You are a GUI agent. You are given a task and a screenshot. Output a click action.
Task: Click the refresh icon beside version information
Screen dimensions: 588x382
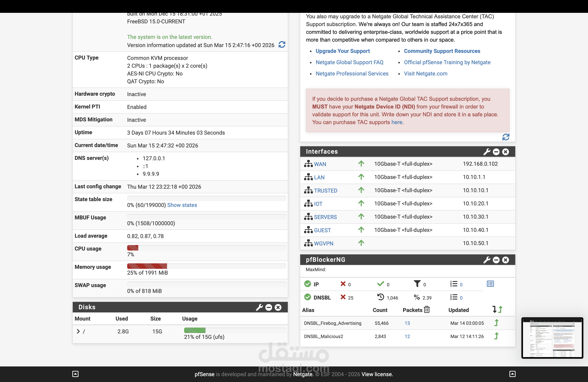[x=282, y=45]
